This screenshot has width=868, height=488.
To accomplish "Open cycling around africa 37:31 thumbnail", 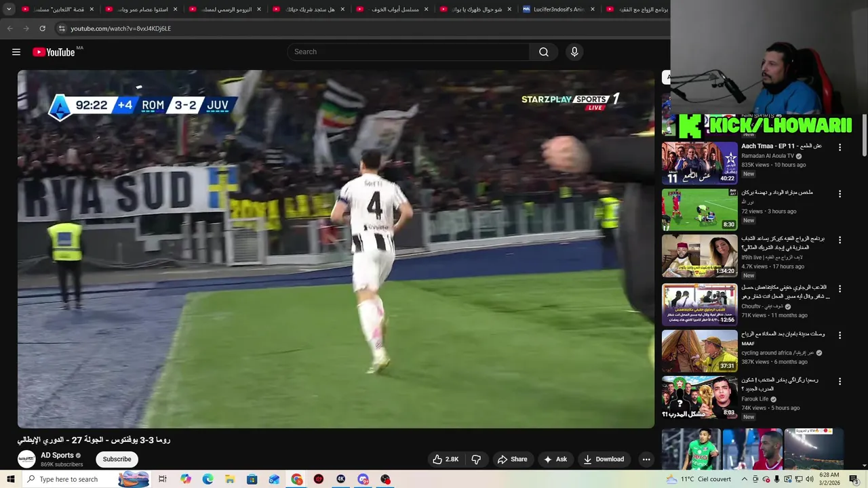I will pos(699,350).
